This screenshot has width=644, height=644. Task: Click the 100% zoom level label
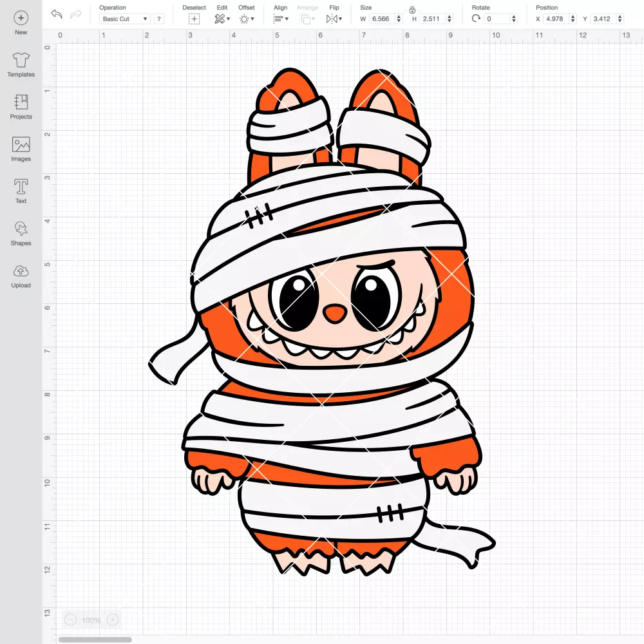91,620
